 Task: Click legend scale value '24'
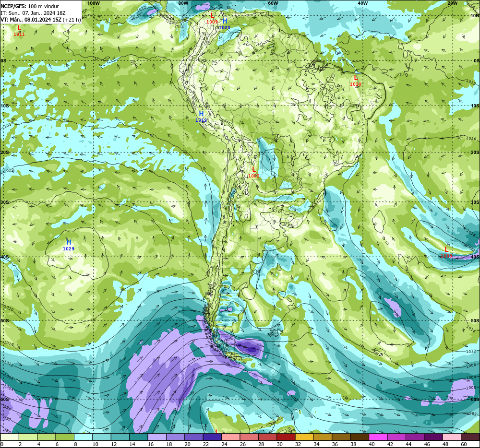(x=224, y=444)
